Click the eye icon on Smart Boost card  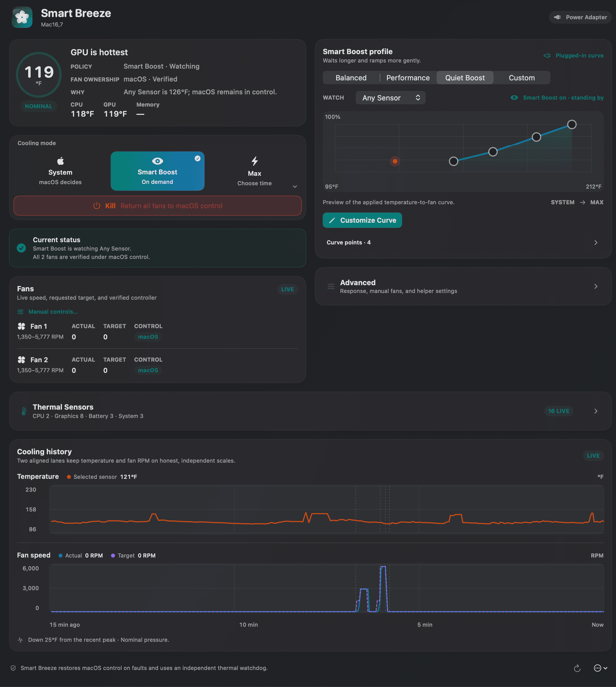[x=157, y=161]
